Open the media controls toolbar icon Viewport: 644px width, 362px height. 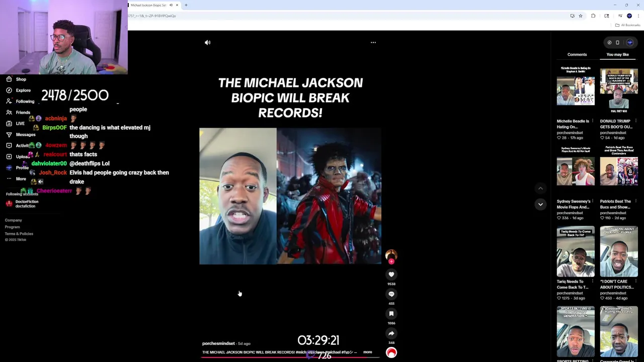coord(621,16)
